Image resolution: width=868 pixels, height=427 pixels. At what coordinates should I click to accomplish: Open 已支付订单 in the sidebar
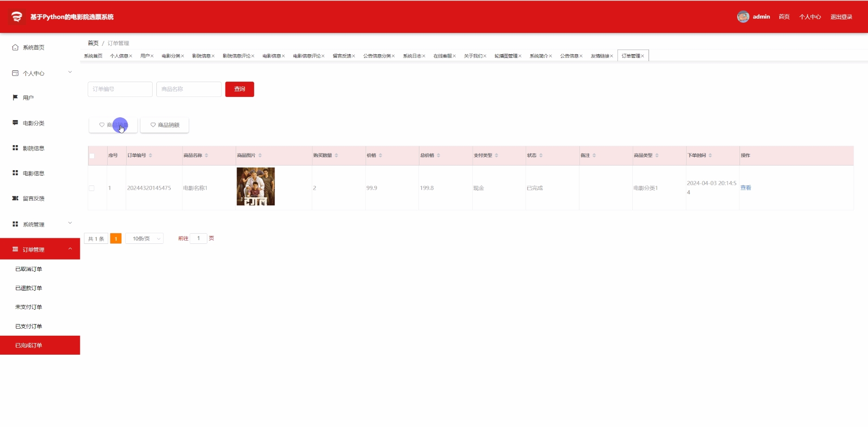[x=29, y=326]
